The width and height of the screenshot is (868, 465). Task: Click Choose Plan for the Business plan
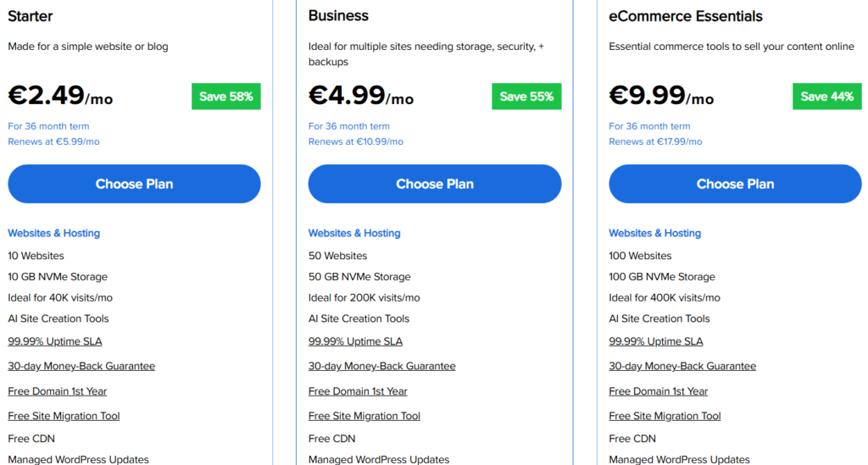point(434,184)
